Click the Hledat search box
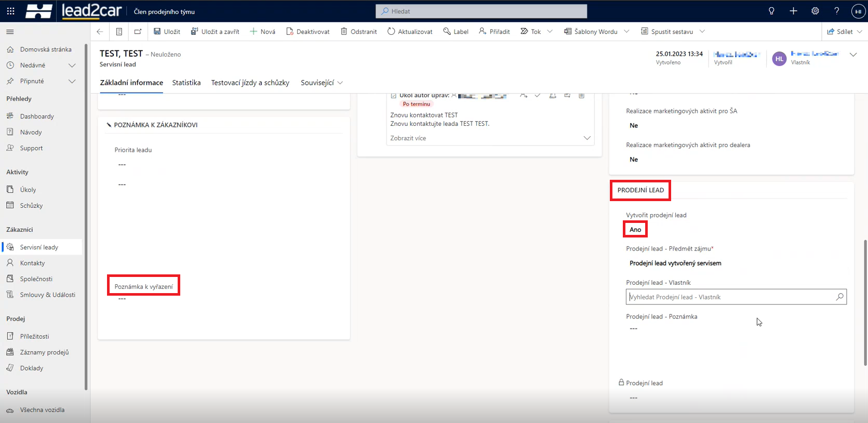The image size is (868, 423). point(481,11)
